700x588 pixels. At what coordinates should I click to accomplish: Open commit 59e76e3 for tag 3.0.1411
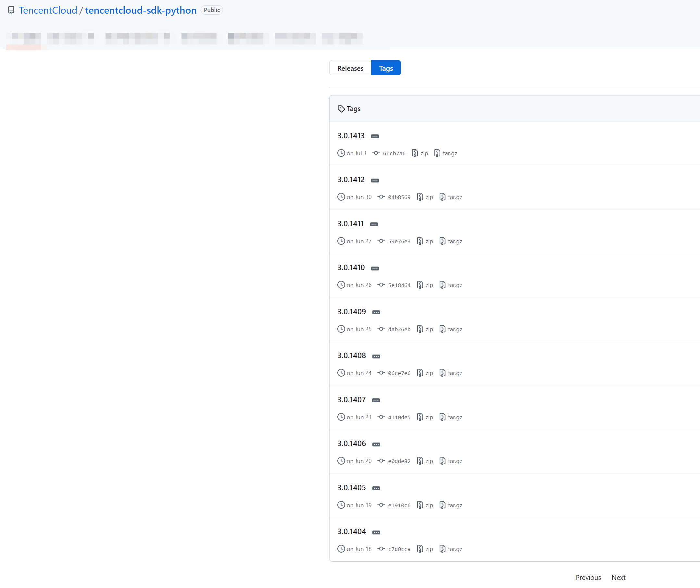[x=399, y=241]
